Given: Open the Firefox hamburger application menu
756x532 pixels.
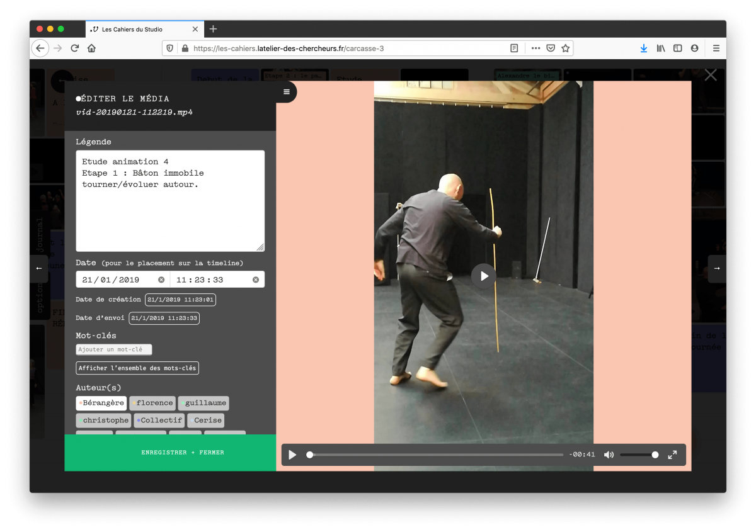Looking at the screenshot, I should click(716, 48).
